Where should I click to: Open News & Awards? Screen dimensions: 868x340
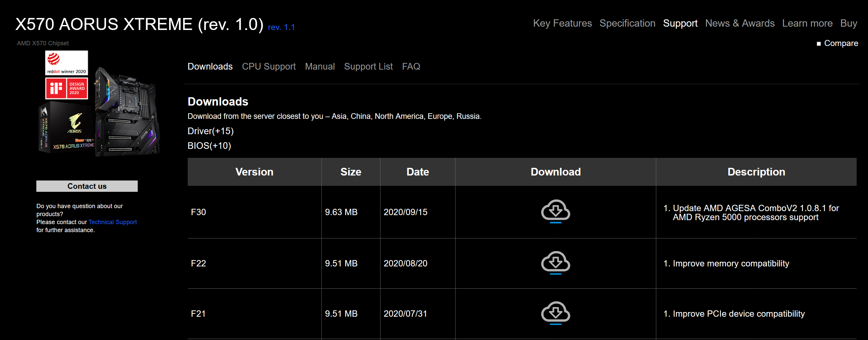[x=740, y=23]
